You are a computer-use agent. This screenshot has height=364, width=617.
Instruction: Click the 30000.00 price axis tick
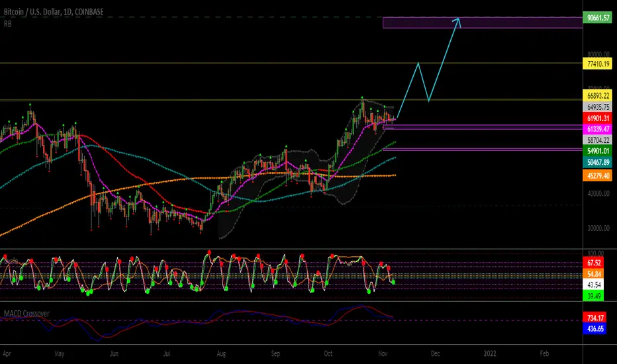pos(598,228)
